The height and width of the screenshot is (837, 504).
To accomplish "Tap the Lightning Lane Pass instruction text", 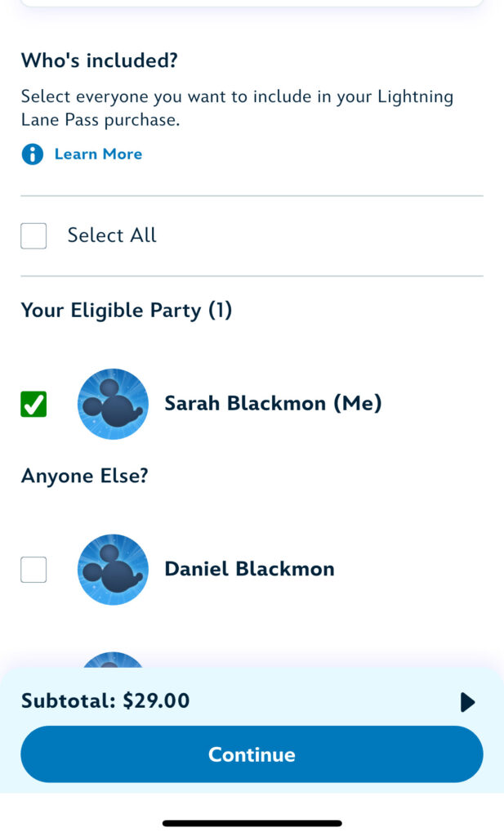I will (x=237, y=108).
